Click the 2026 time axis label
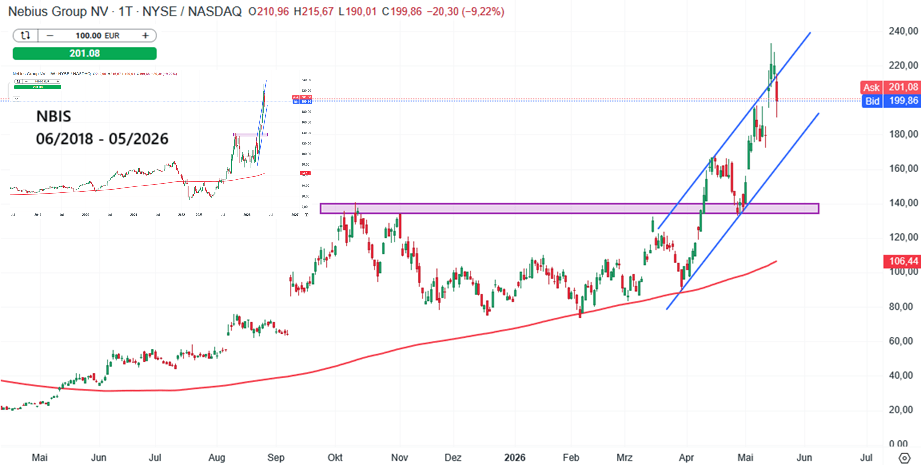The height and width of the screenshot is (472, 921). (x=515, y=457)
